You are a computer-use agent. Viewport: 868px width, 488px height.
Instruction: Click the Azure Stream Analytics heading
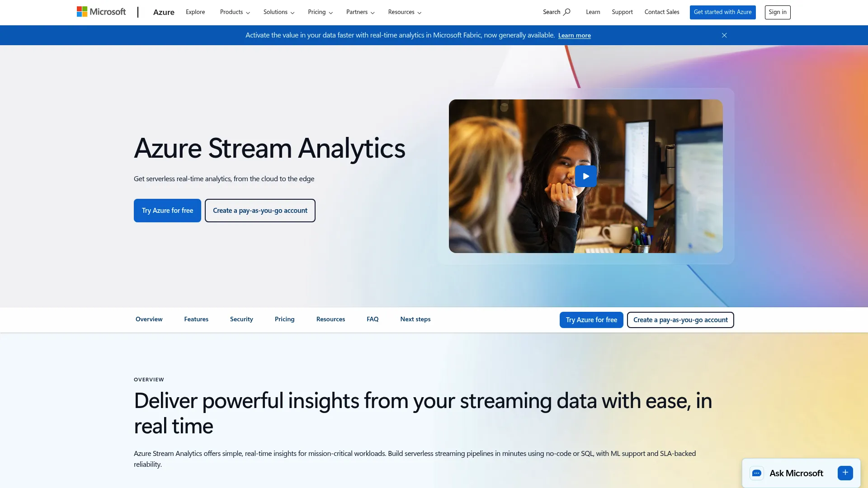click(269, 148)
